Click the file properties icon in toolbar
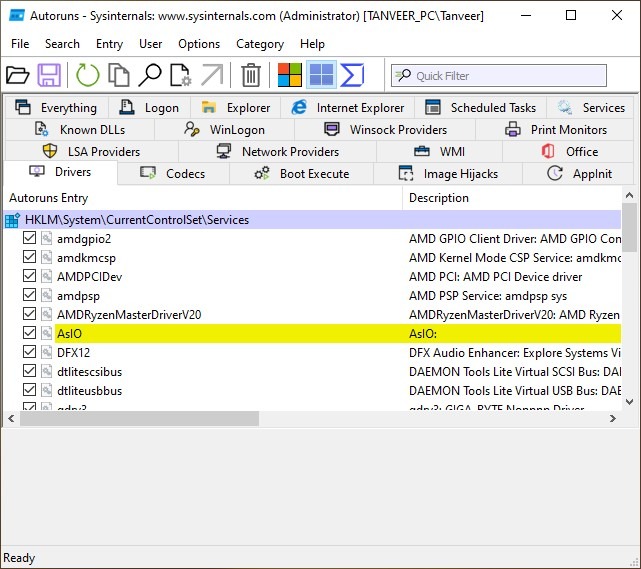The width and height of the screenshot is (641, 569). coord(181,75)
